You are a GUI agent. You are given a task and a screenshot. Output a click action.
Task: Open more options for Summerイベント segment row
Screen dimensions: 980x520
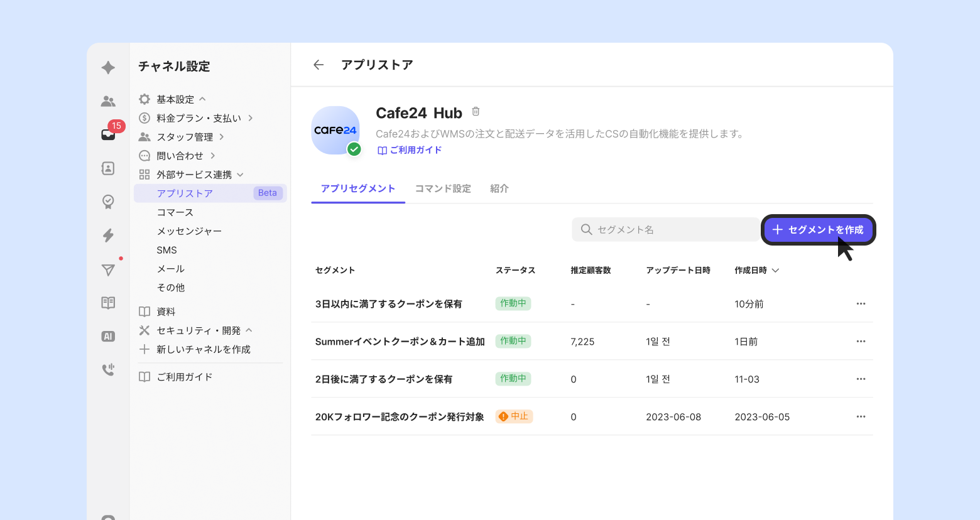pos(861,341)
